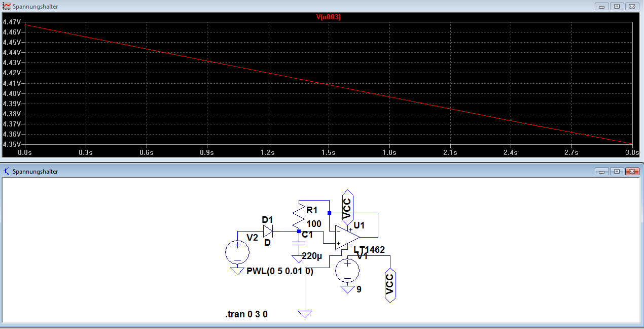Click the 4.47V label on vertical axis

point(11,22)
